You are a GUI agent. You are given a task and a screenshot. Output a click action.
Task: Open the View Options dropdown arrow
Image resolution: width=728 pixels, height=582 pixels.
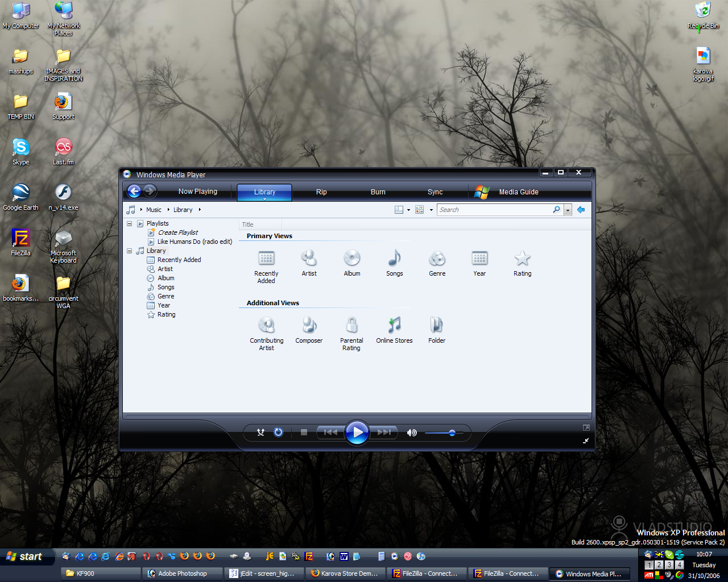431,210
